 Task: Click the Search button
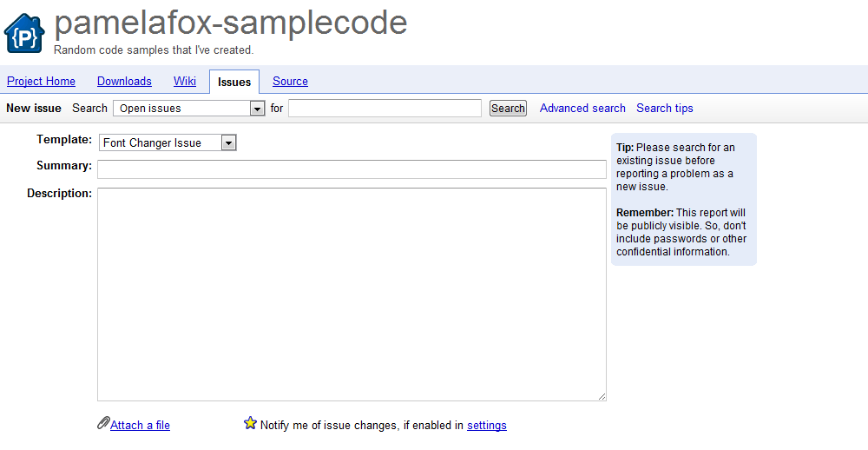pos(508,109)
